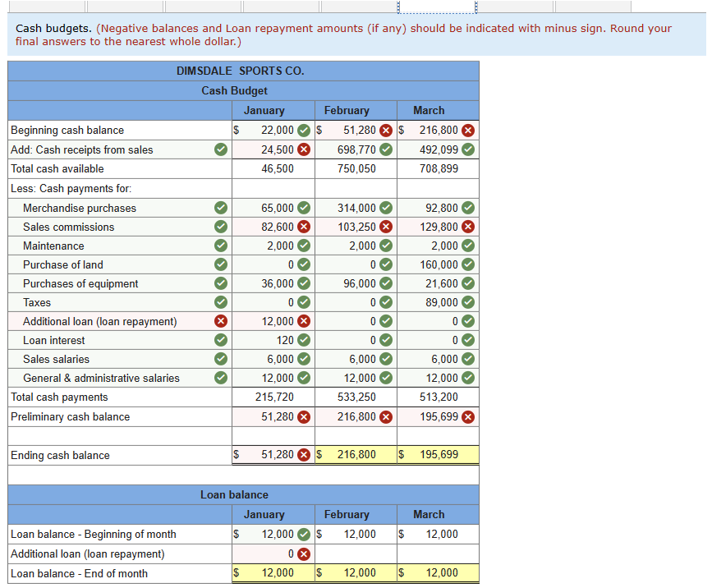Click the red X beside February sales commissions 103,250

(386, 227)
